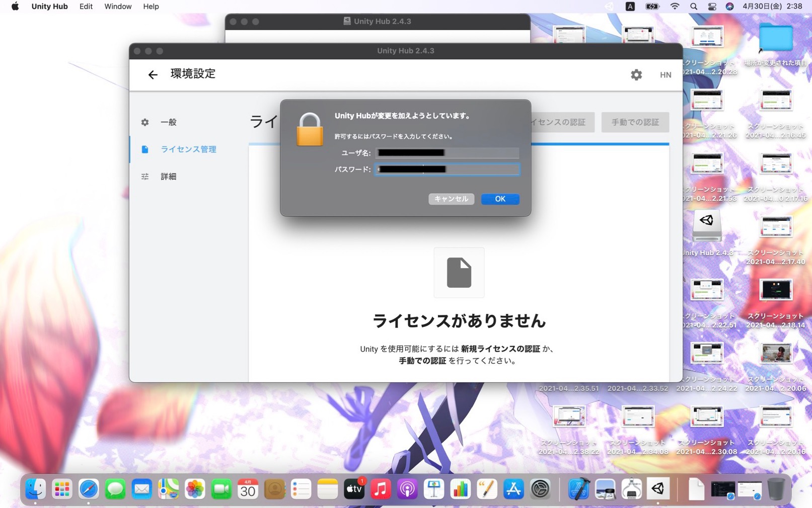
Task: Select screenshot thumbnail 2021-04...2.34.08 on desktop
Action: click(x=638, y=416)
